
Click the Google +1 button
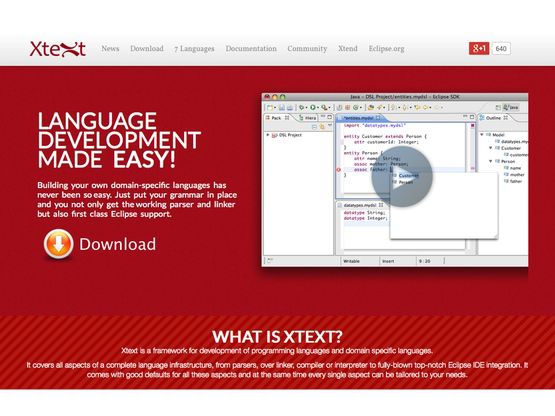[x=479, y=49]
